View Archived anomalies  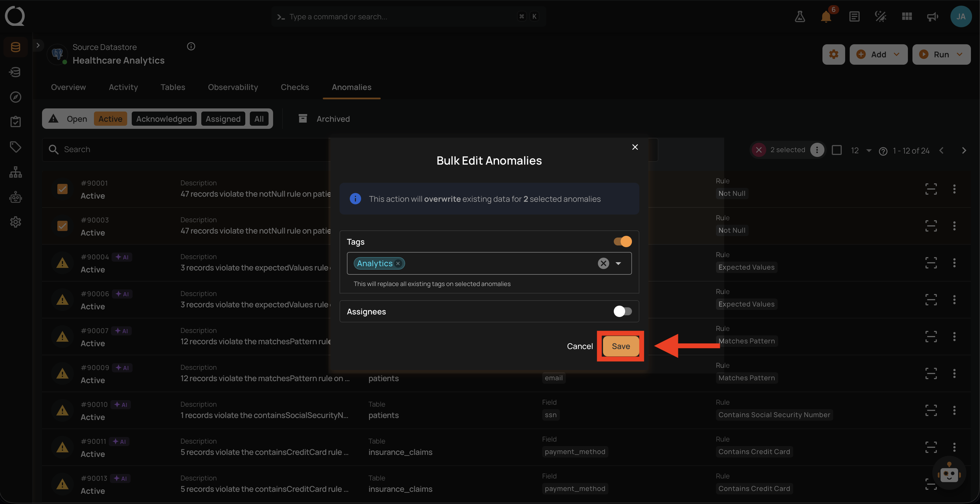(324, 119)
